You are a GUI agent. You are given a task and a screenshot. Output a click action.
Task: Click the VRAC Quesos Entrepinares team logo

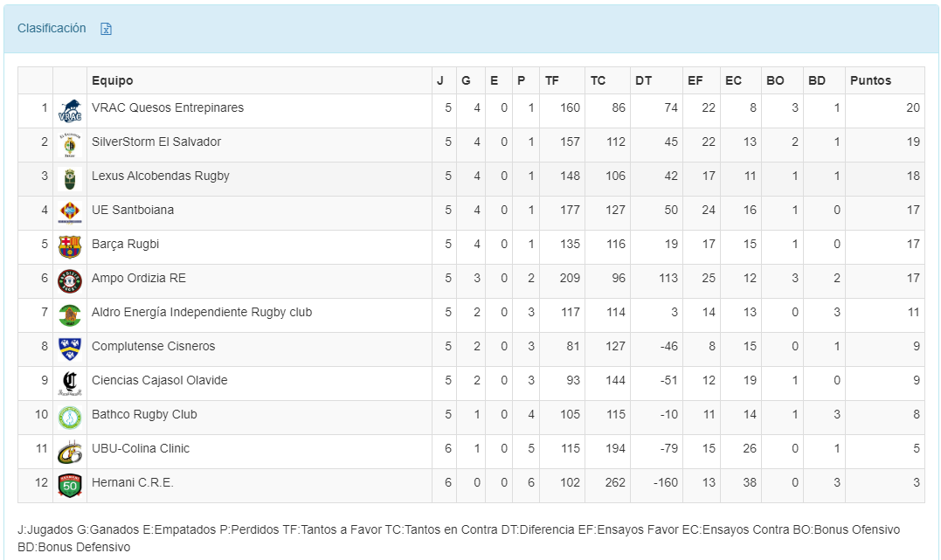(x=70, y=111)
